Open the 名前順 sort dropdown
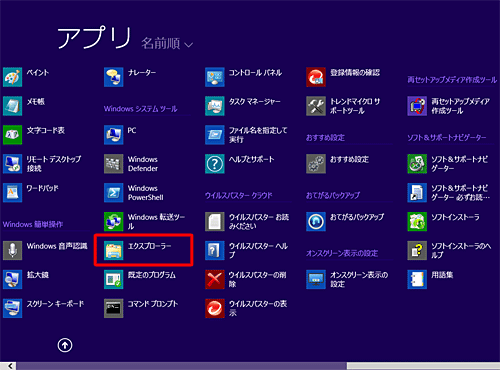The image size is (500, 370). (167, 43)
